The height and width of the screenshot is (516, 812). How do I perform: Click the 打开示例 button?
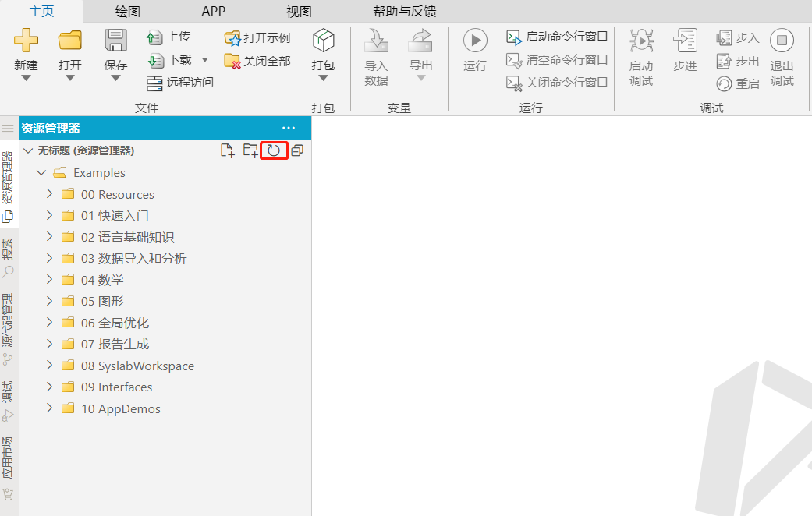pos(257,37)
